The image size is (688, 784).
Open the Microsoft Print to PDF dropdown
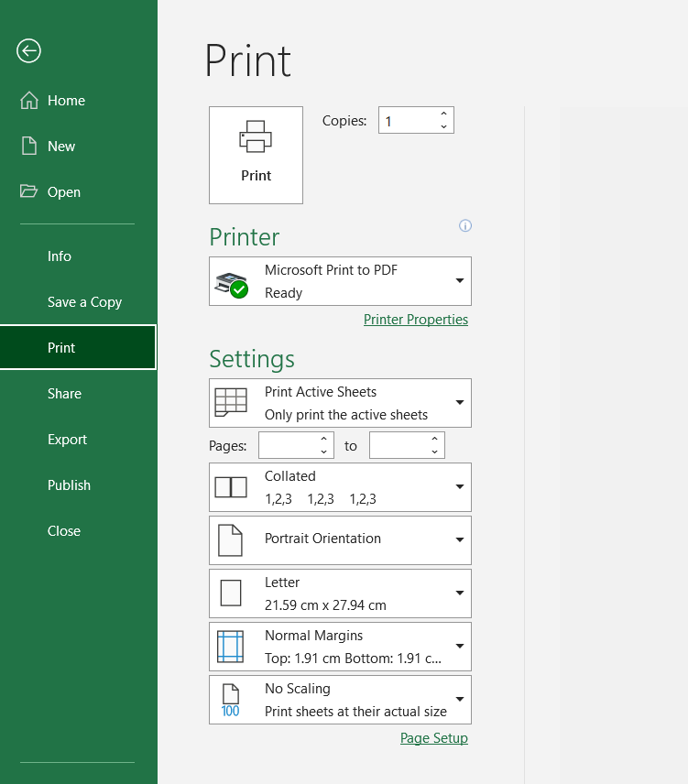coord(460,281)
